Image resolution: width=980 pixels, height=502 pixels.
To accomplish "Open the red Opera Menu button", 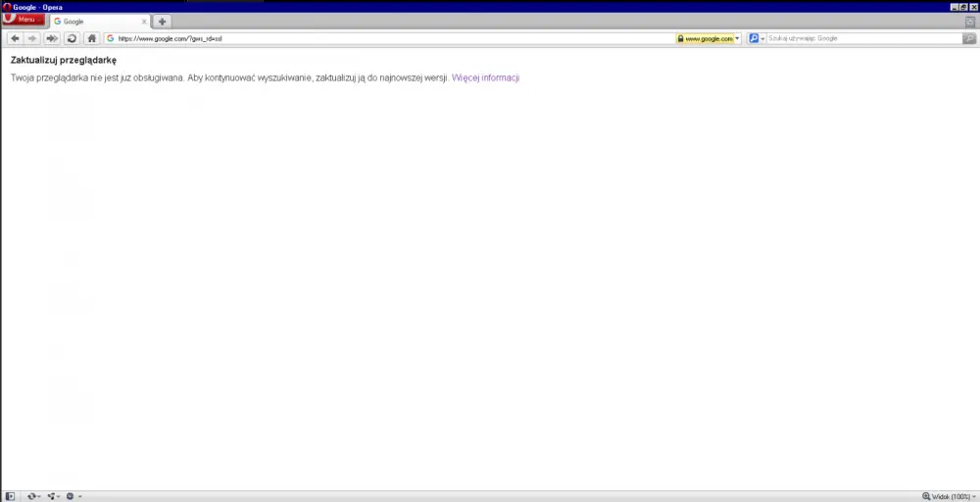I will click(24, 20).
